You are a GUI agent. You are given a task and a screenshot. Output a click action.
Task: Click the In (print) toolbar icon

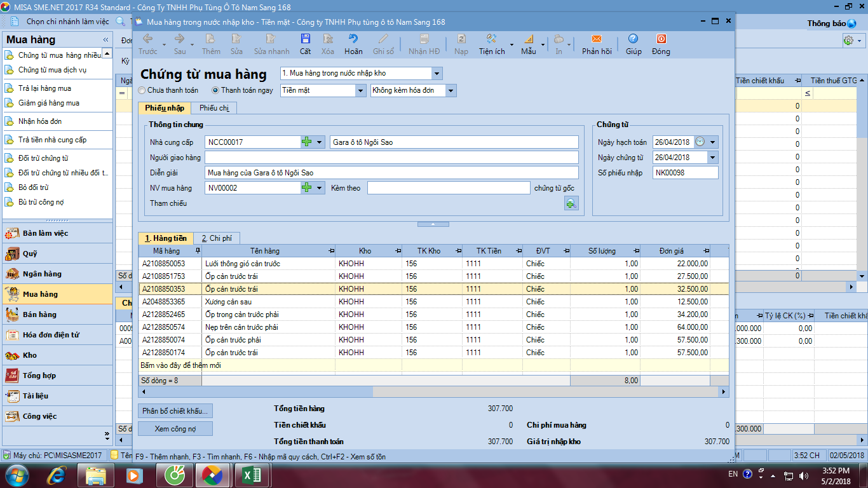(559, 39)
